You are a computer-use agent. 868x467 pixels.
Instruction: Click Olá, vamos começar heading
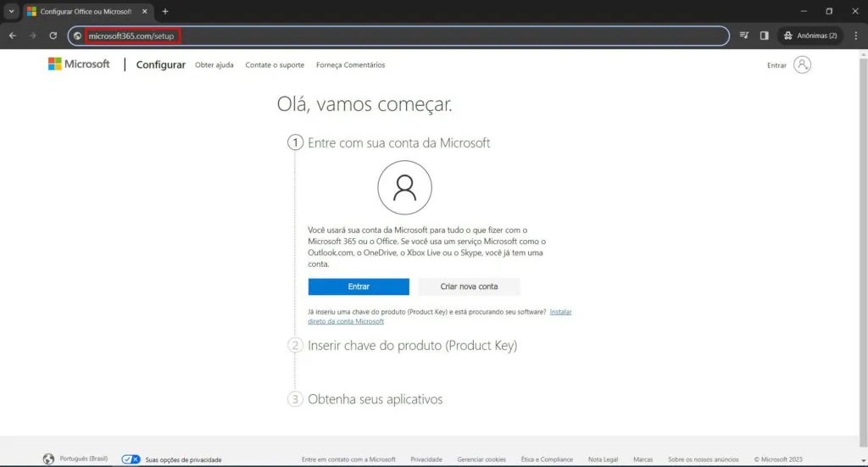364,104
